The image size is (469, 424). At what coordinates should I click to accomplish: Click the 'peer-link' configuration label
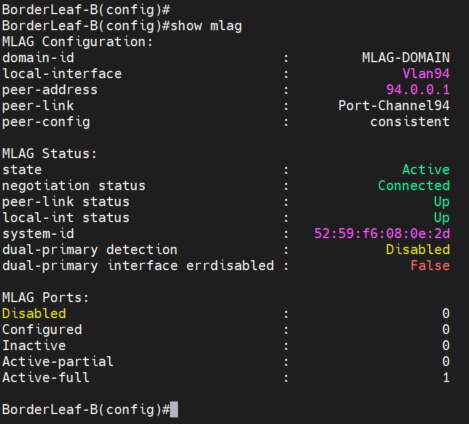pyautogui.click(x=38, y=106)
